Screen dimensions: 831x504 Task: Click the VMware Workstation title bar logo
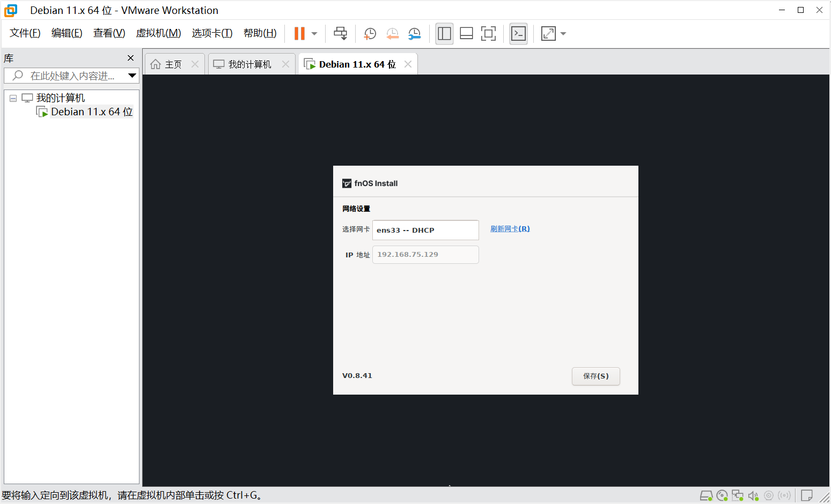(11, 10)
